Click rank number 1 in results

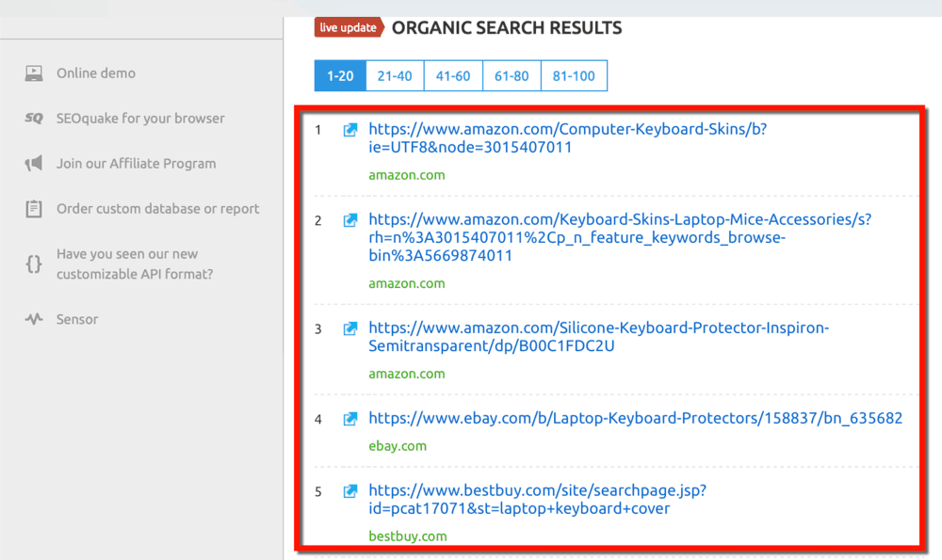[x=318, y=130]
